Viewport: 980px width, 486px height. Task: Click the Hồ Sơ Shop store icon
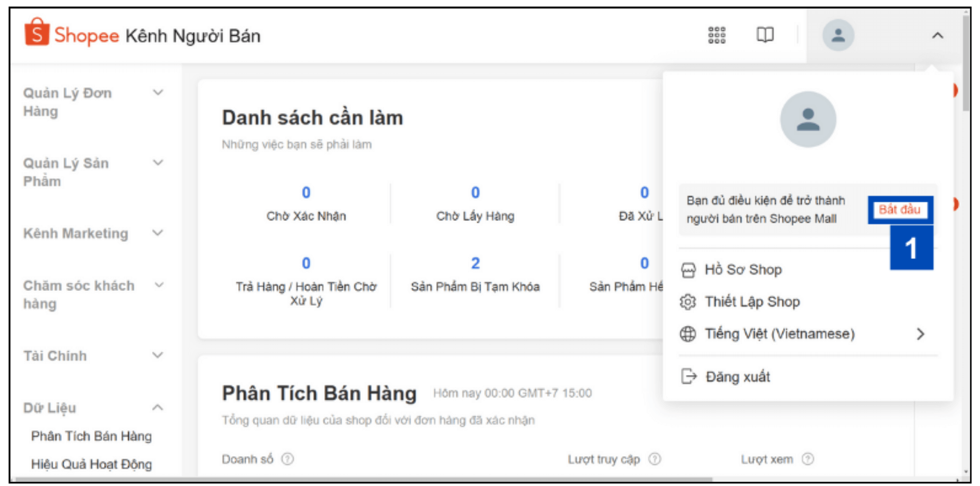[x=688, y=270]
